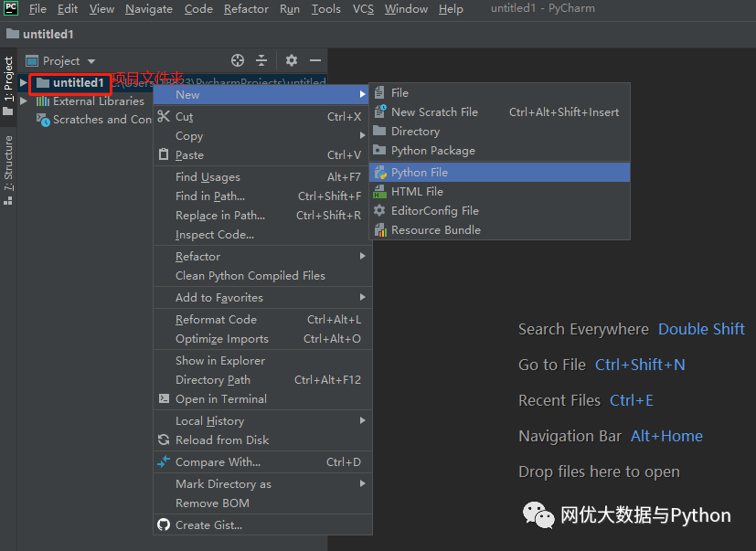This screenshot has width=756, height=551.
Task: Click the Paste clipboard icon
Action: click(x=164, y=154)
